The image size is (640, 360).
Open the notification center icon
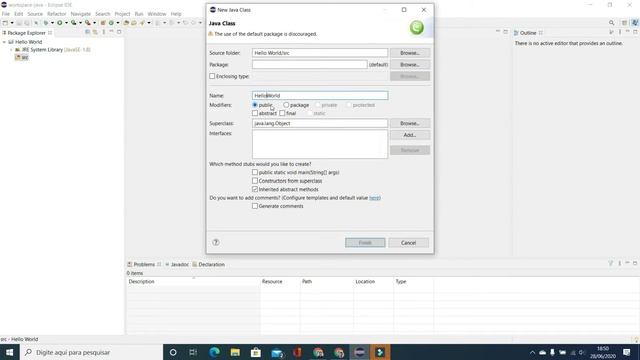[x=627, y=352]
